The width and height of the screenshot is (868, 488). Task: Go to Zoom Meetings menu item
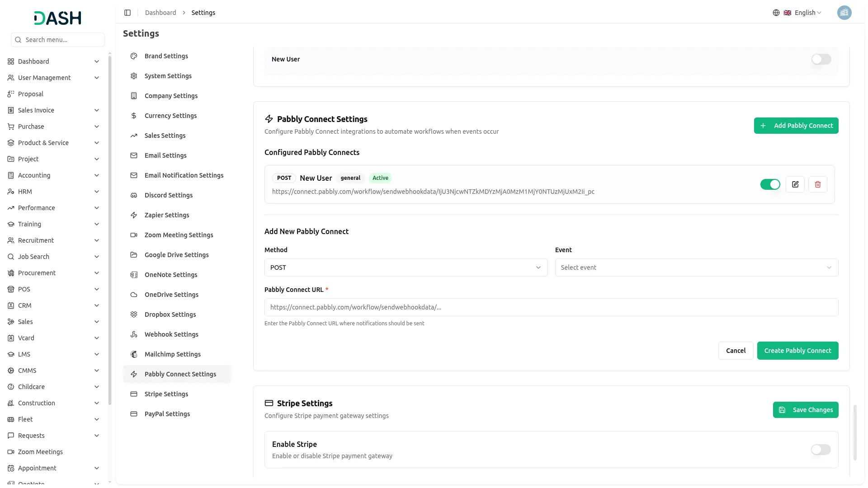[x=40, y=452]
